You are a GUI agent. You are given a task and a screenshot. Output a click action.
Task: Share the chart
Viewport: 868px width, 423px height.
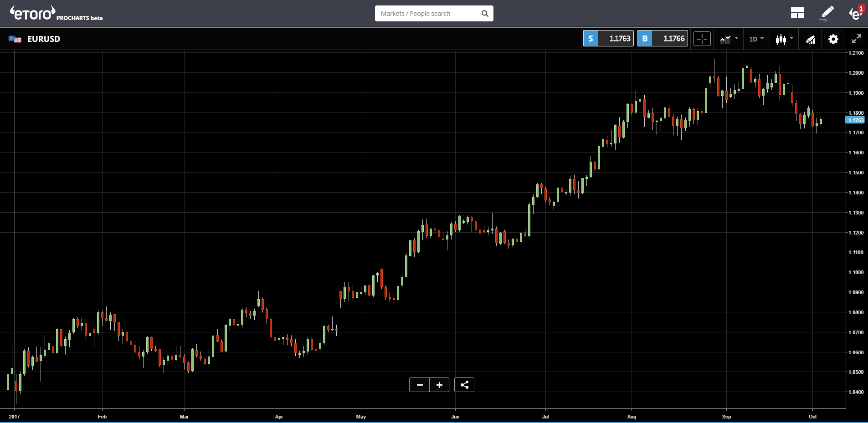[464, 385]
